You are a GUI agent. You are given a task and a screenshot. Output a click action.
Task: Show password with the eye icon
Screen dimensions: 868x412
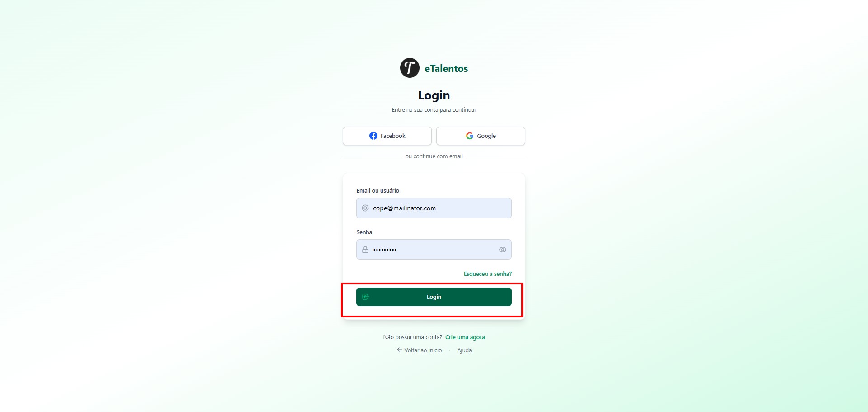503,250
